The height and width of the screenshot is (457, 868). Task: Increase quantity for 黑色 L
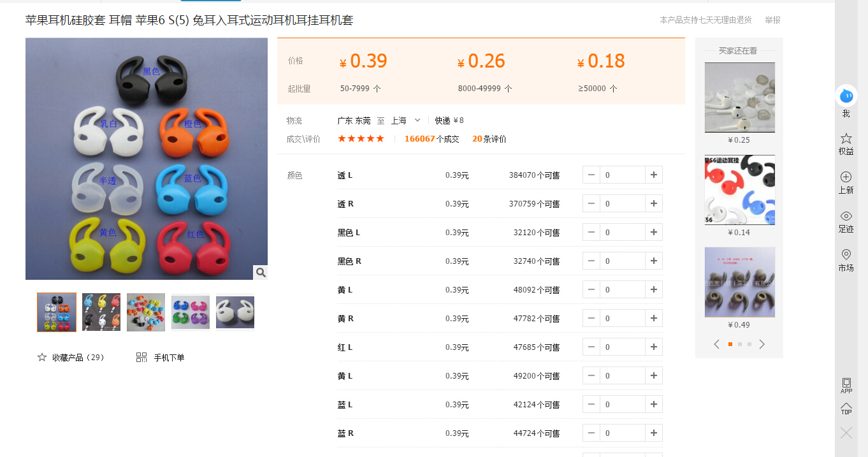[x=654, y=232]
